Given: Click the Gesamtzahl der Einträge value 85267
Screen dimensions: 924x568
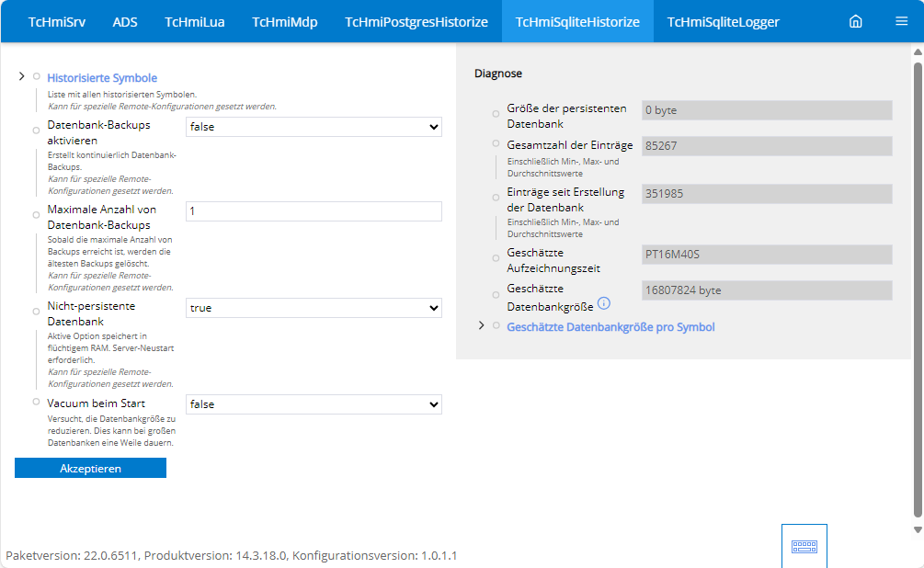Looking at the screenshot, I should [x=767, y=145].
